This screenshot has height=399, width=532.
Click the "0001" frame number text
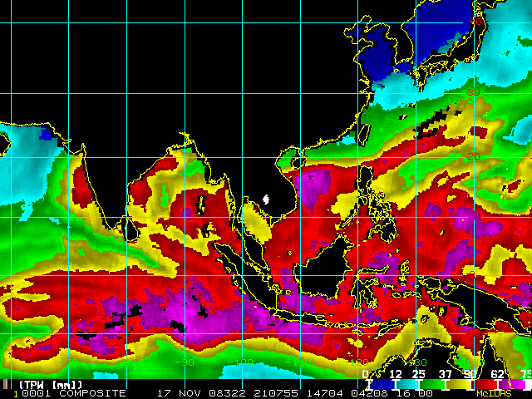37,393
